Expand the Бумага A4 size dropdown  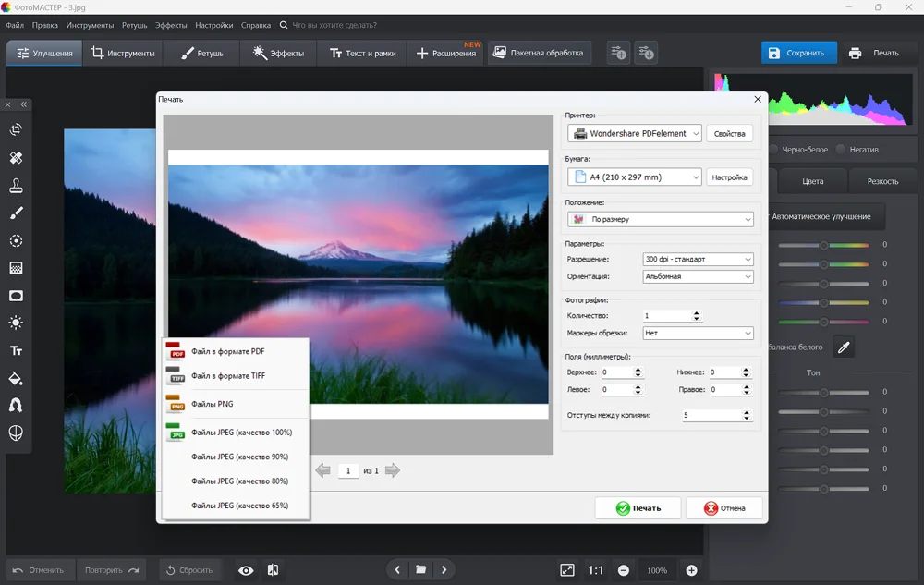coord(635,177)
